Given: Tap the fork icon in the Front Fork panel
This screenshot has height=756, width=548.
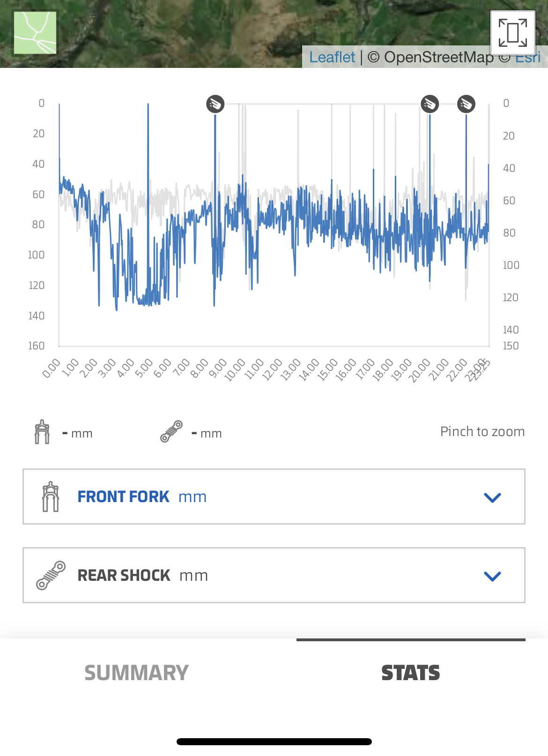Looking at the screenshot, I should [51, 497].
